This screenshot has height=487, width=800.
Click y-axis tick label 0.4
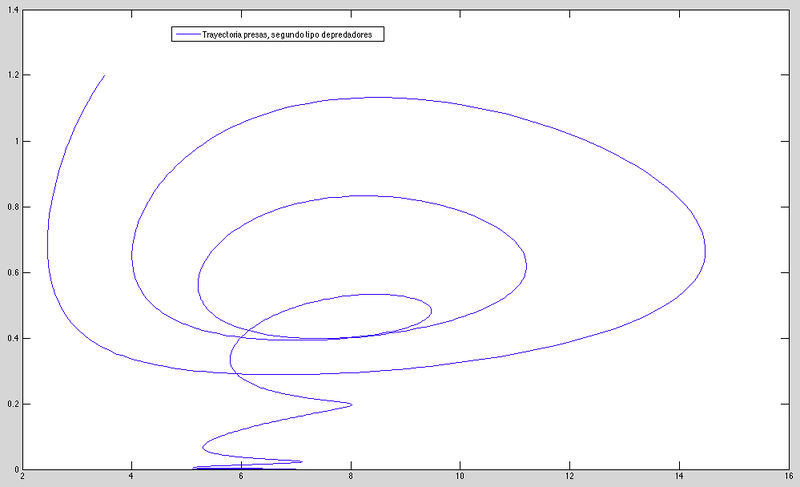(13, 338)
